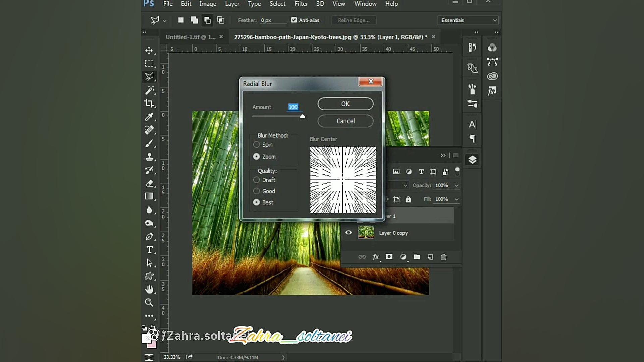Click delete layer trash icon
This screenshot has height=362, width=644.
pyautogui.click(x=444, y=257)
